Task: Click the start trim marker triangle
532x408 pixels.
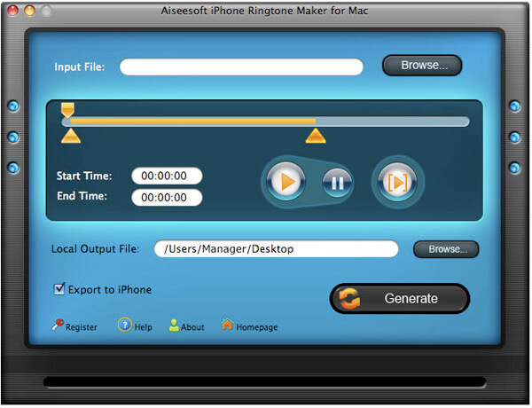Action: click(x=70, y=136)
